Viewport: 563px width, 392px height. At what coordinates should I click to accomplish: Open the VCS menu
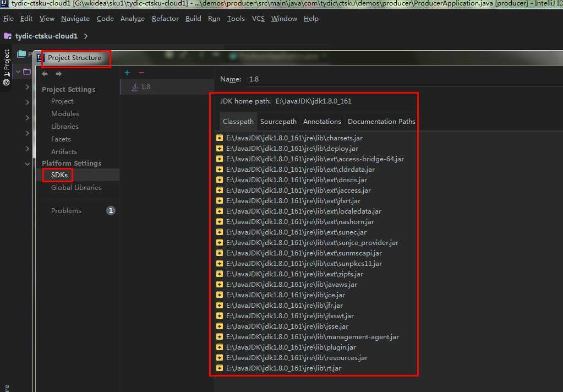pos(258,19)
